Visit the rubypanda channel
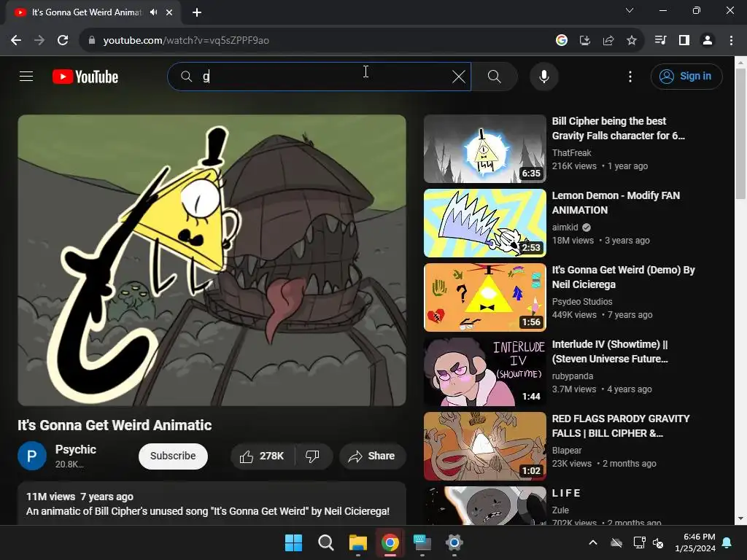The height and width of the screenshot is (560, 747). [572, 376]
